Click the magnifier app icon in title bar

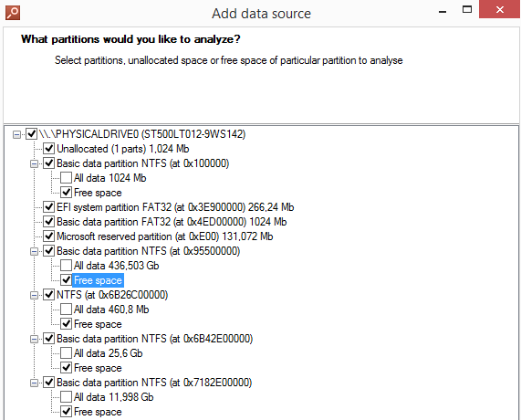[13, 13]
